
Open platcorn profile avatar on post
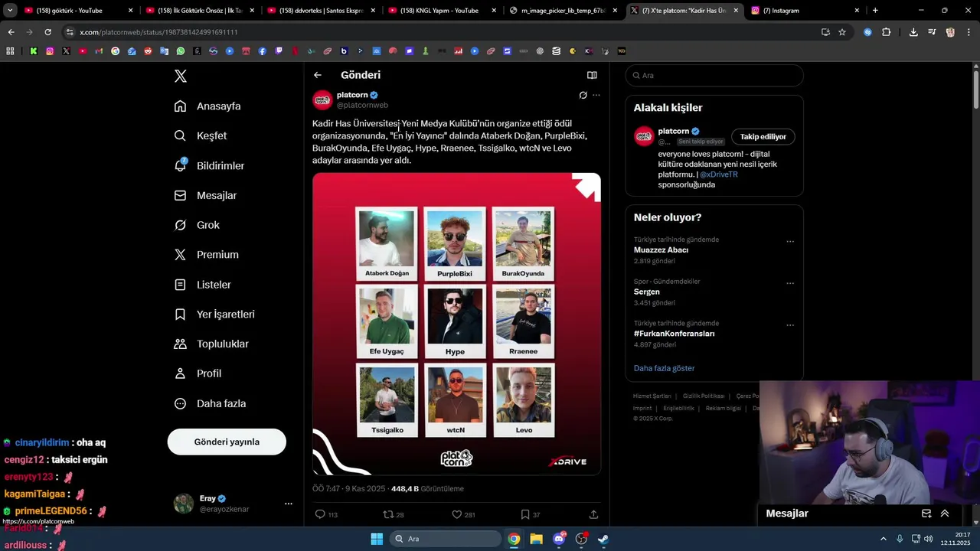pyautogui.click(x=322, y=100)
